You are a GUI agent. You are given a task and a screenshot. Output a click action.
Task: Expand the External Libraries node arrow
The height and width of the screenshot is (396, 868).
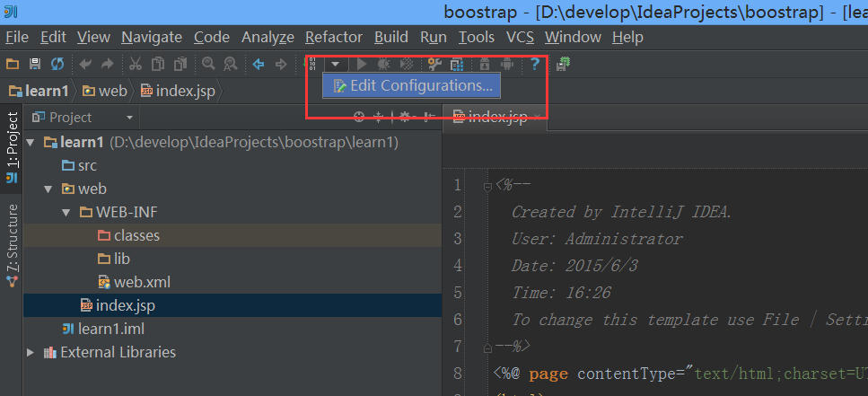(x=30, y=352)
